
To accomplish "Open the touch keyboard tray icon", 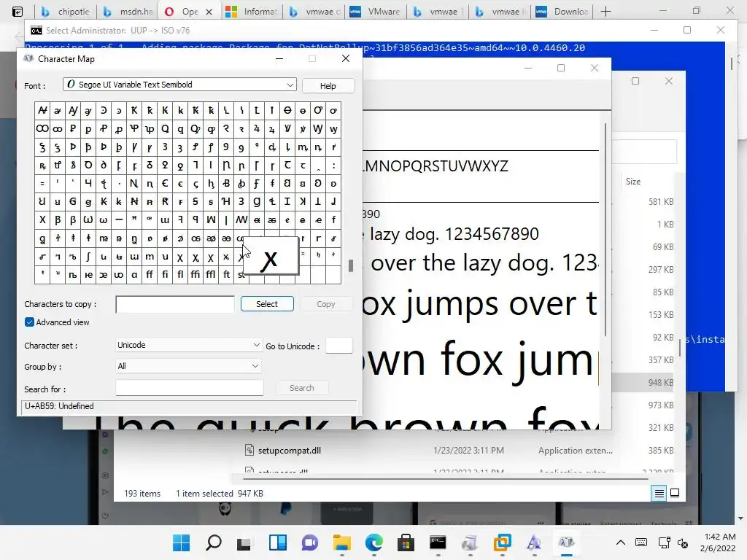I will click(x=641, y=542).
